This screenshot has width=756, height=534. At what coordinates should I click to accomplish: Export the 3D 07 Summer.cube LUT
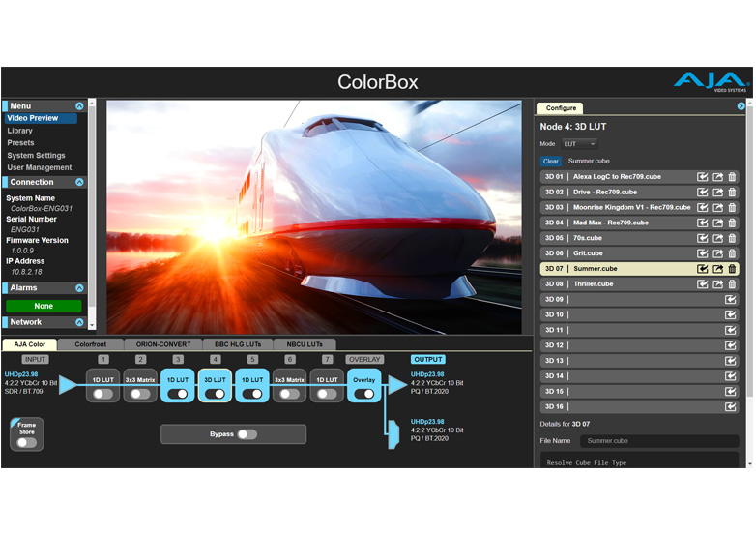(x=718, y=269)
